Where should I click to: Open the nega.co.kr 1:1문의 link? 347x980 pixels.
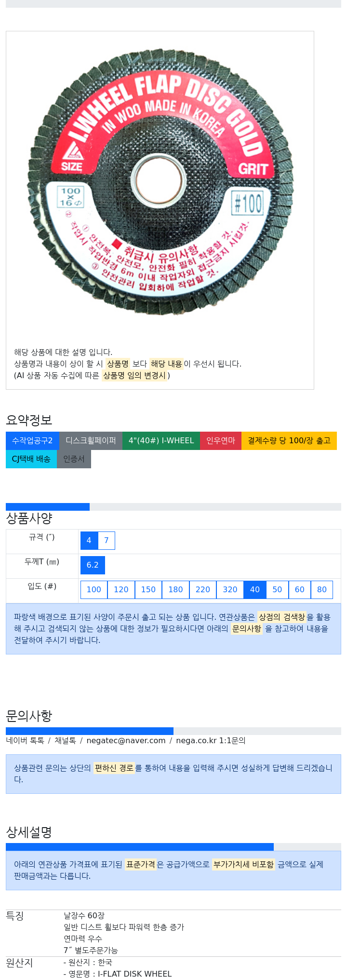[211, 741]
